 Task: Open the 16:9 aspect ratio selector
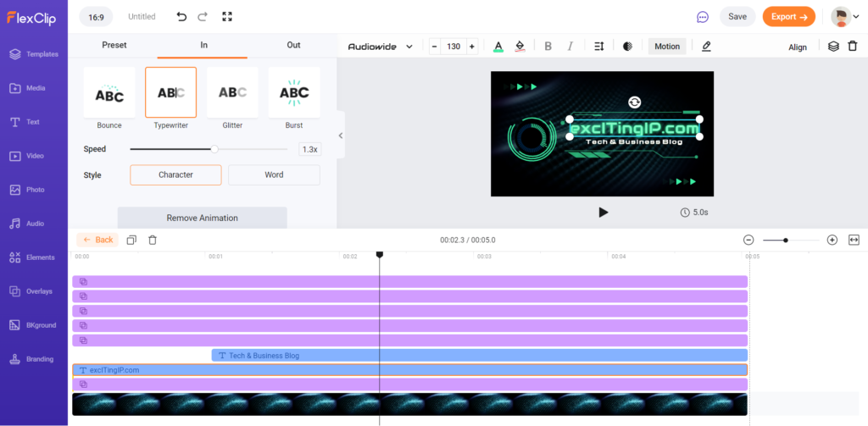(97, 17)
